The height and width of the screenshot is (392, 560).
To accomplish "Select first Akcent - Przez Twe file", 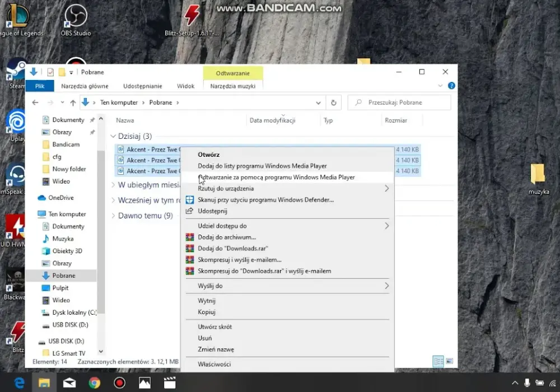I will point(148,150).
